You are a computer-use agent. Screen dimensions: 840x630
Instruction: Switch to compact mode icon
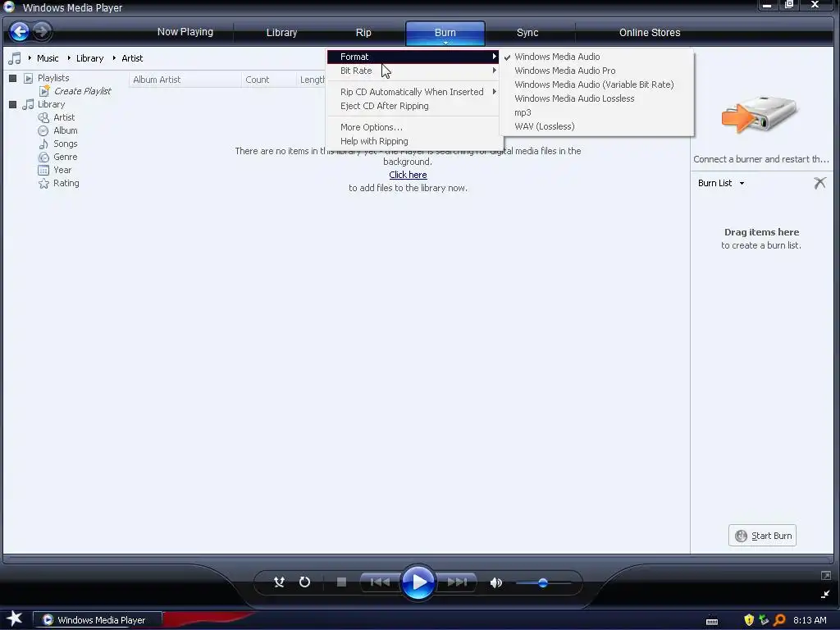pyautogui.click(x=825, y=594)
